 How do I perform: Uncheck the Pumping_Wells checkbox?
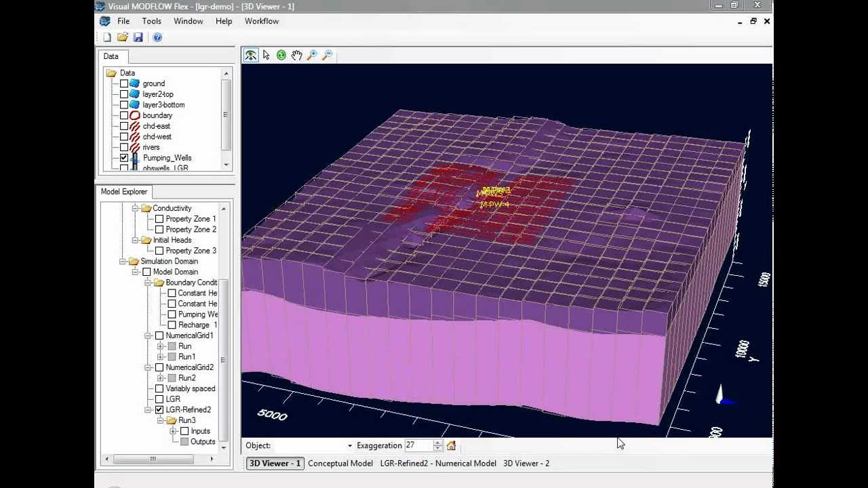point(124,158)
